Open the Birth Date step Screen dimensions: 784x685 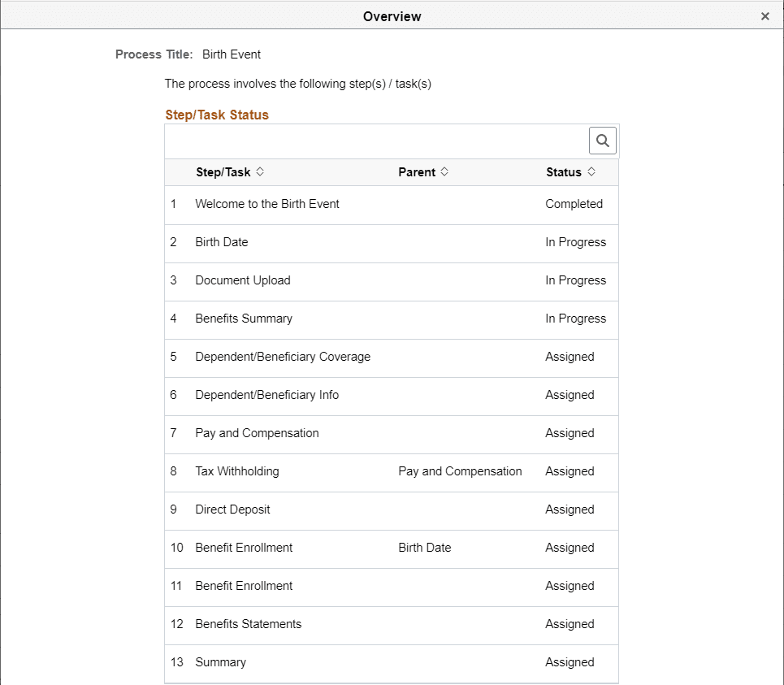coord(221,242)
